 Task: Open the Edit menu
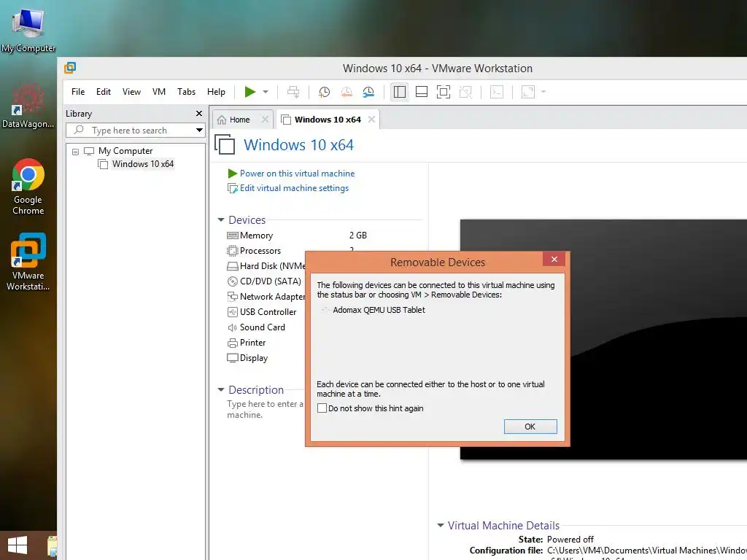coord(104,92)
